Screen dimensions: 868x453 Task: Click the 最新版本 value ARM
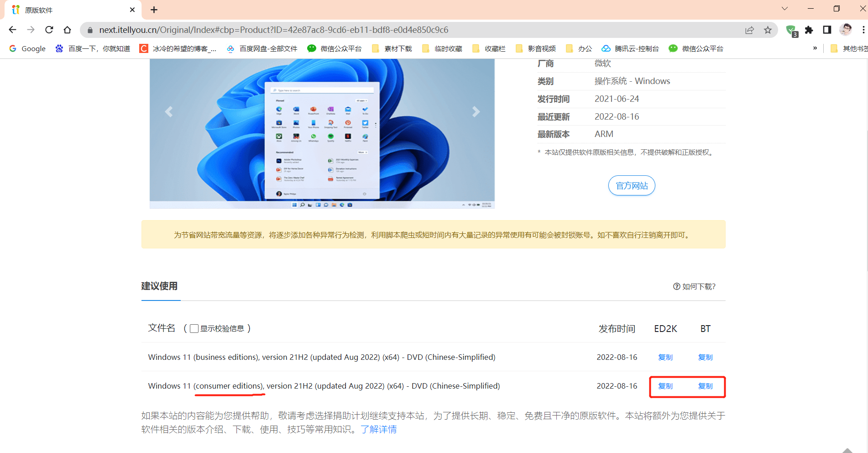pyautogui.click(x=604, y=134)
